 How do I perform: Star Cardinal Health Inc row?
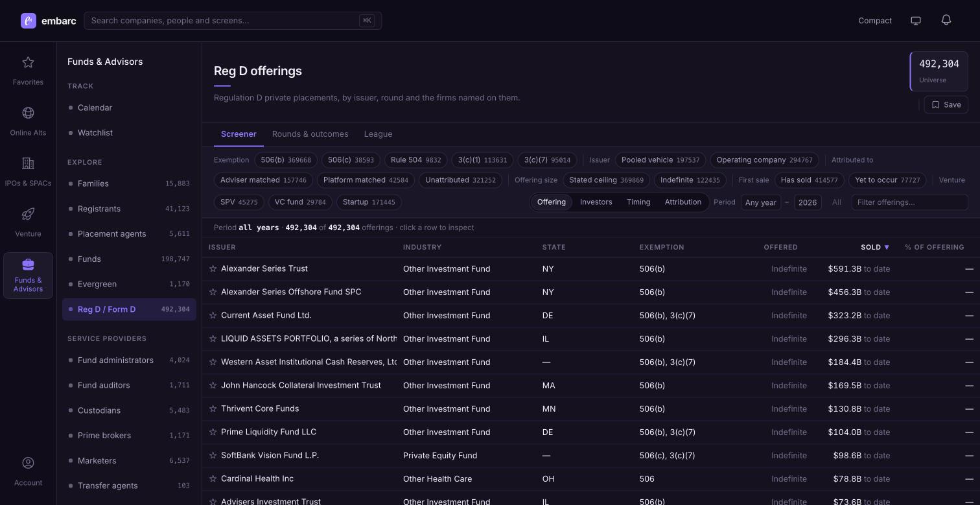click(213, 478)
